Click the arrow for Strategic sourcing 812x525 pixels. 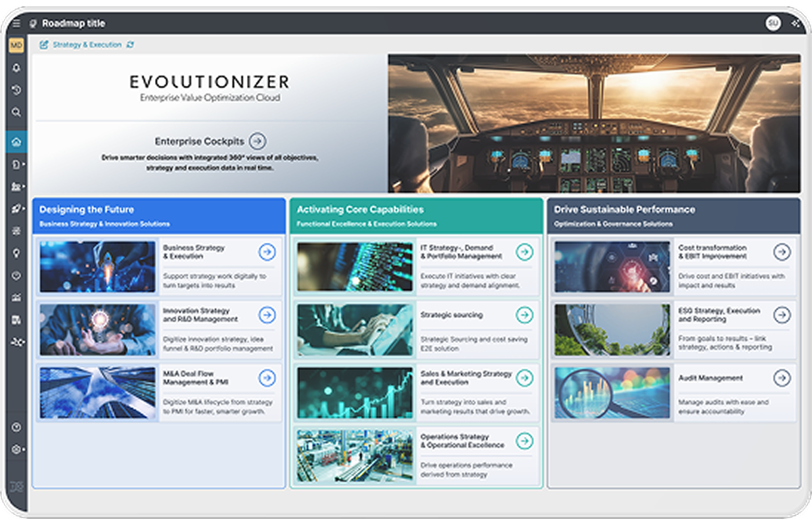pyautogui.click(x=524, y=315)
